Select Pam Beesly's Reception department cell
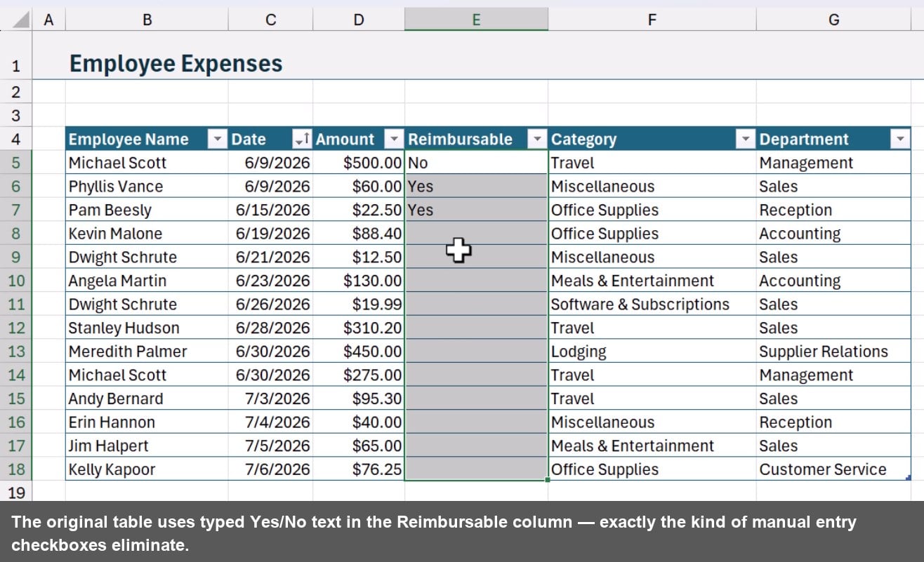 coord(833,210)
